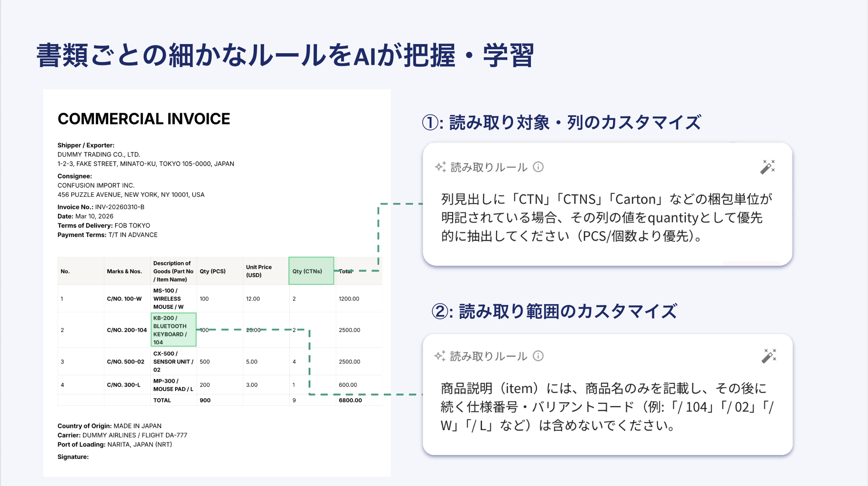Image resolution: width=868 pixels, height=486 pixels.
Task: Click COMMERCIAL INVOICE title in document
Action: click(x=144, y=119)
